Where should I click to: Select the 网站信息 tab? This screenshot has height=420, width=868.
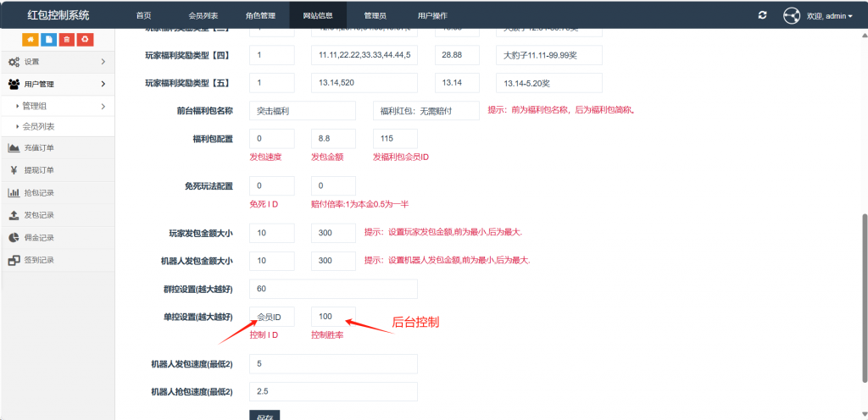pyautogui.click(x=318, y=15)
